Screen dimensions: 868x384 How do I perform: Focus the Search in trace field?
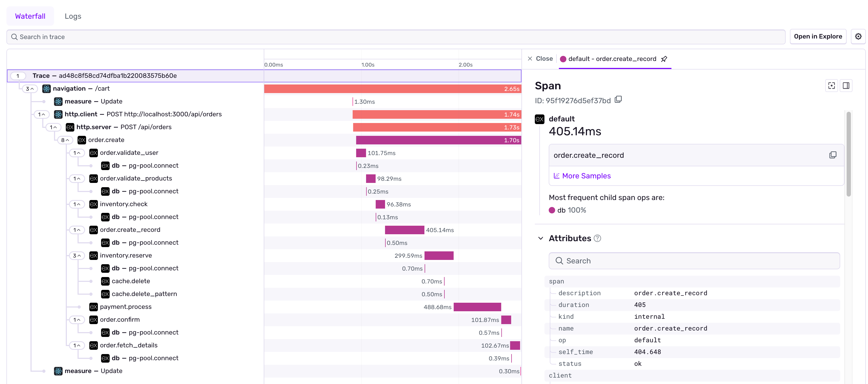[395, 37]
